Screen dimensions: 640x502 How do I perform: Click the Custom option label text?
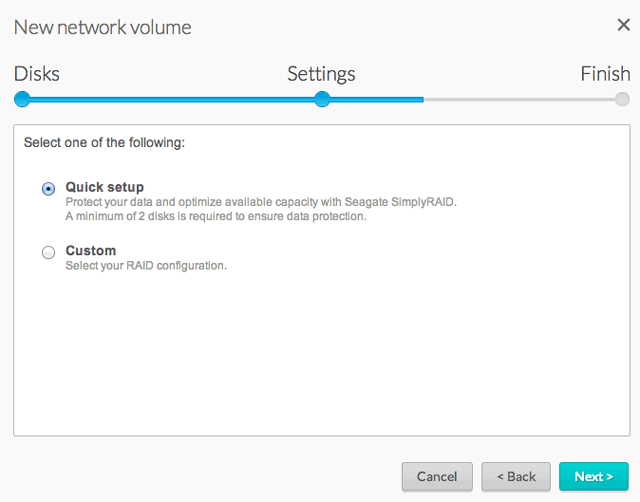point(91,251)
